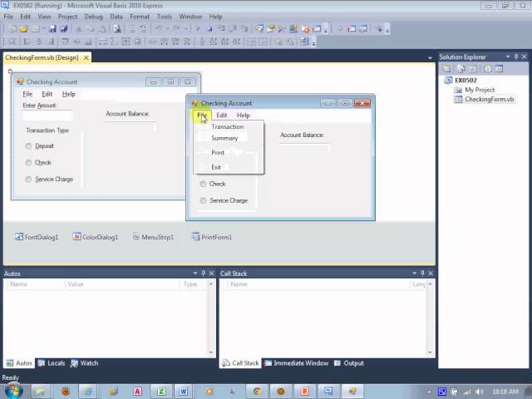Select FontDialog1 component in tray
This screenshot has height=399, width=532.
tap(37, 237)
